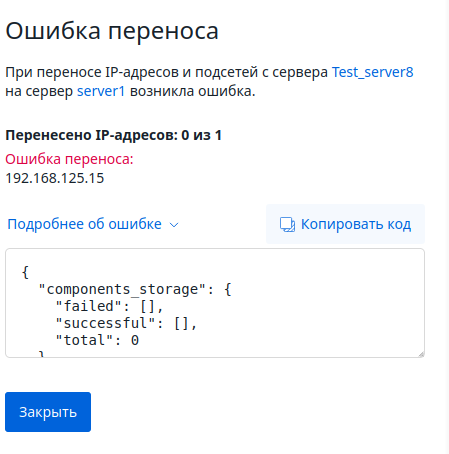Viewport: 449px width, 454px height.
Task: Click the "successful": [] line in the code
Action: click(126, 323)
